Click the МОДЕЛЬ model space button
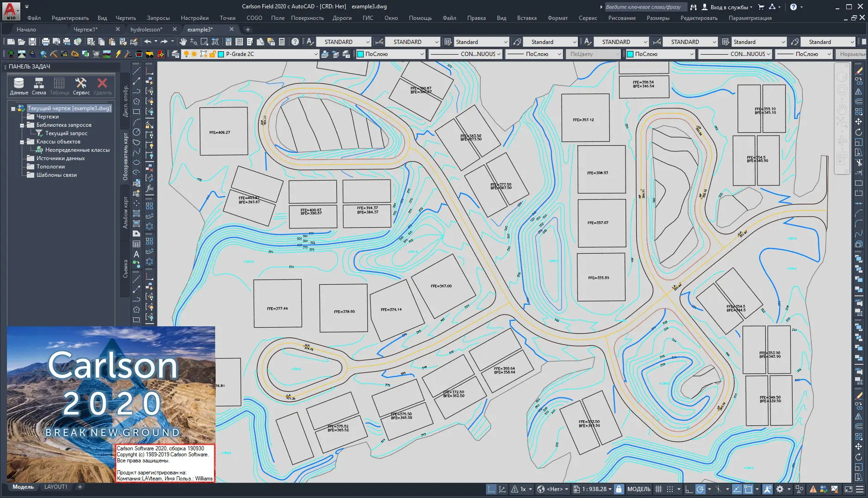Image resolution: width=868 pixels, height=498 pixels. point(639,489)
